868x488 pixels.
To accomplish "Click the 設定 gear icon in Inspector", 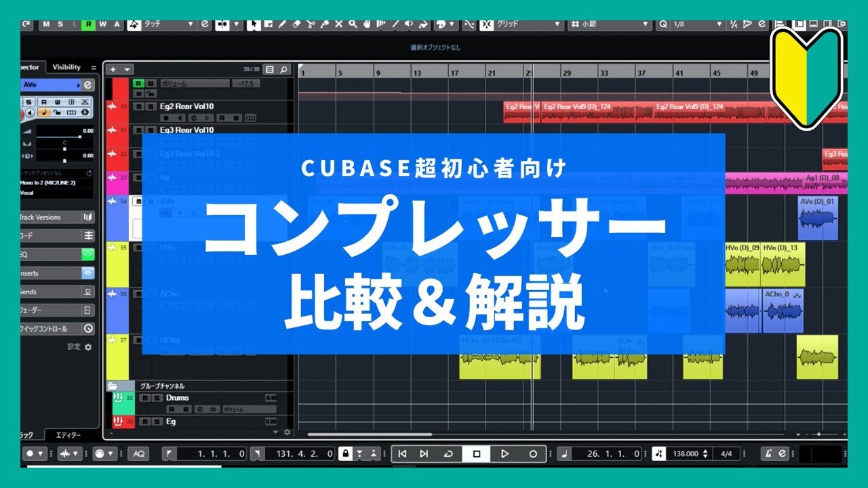I will tap(87, 347).
